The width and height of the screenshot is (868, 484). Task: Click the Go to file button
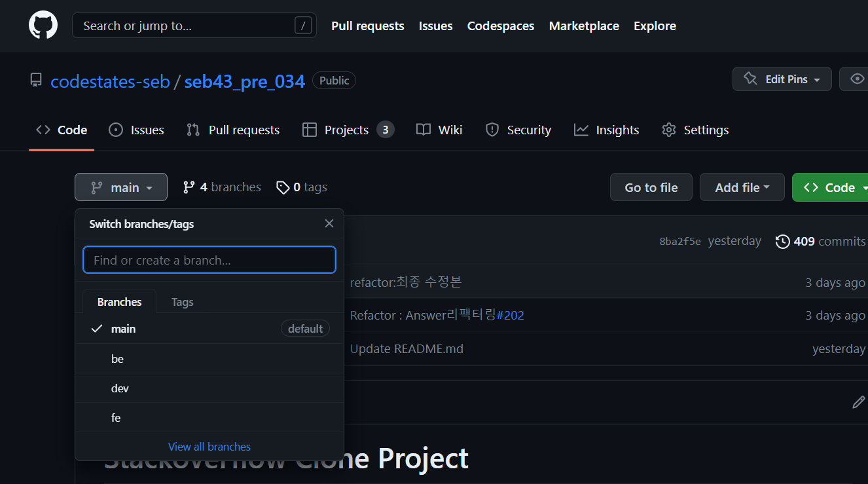[651, 187]
